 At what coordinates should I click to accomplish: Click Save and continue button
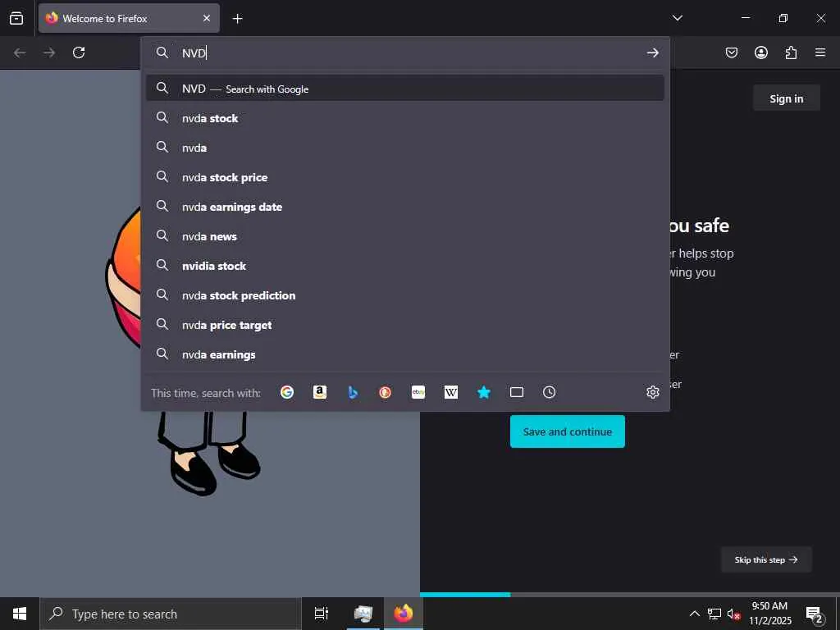(x=568, y=431)
